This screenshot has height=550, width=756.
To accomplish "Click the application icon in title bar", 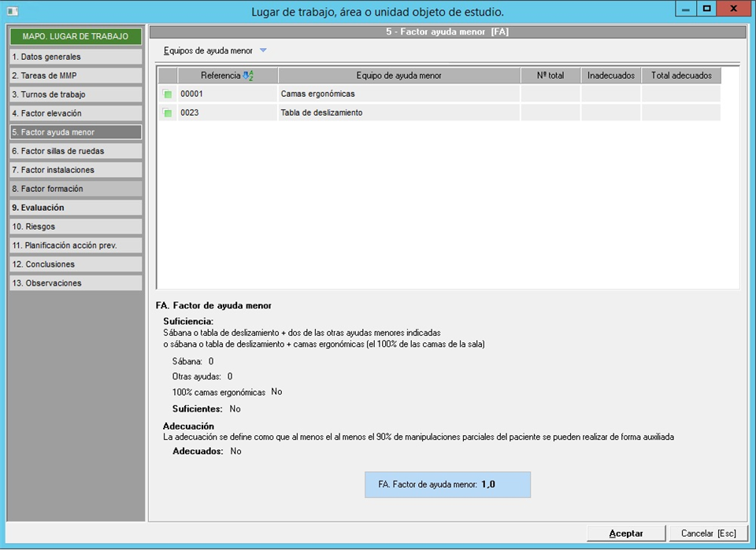I will tap(12, 11).
